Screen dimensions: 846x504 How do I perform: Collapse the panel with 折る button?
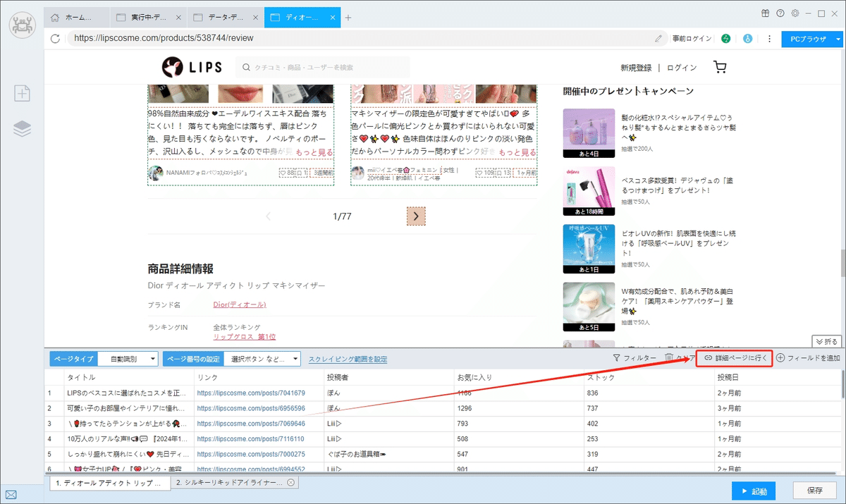828,341
